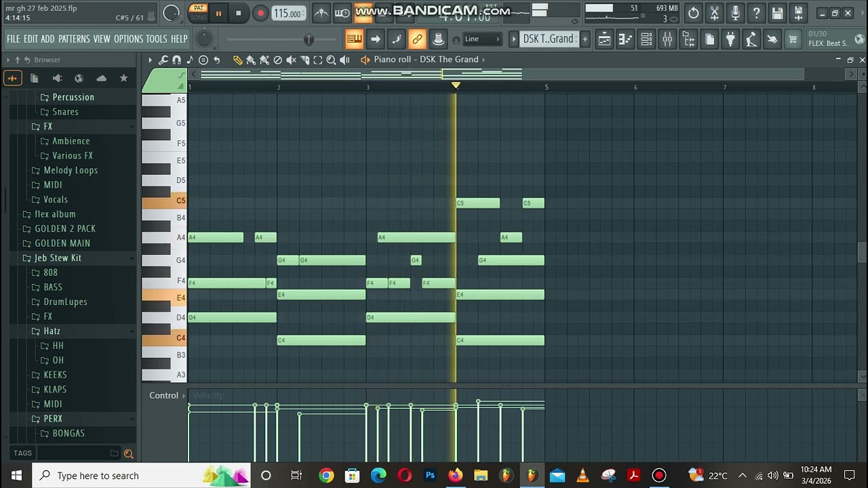Toggle wait for input before recording
Screen dimensions: 868x488
(342, 13)
